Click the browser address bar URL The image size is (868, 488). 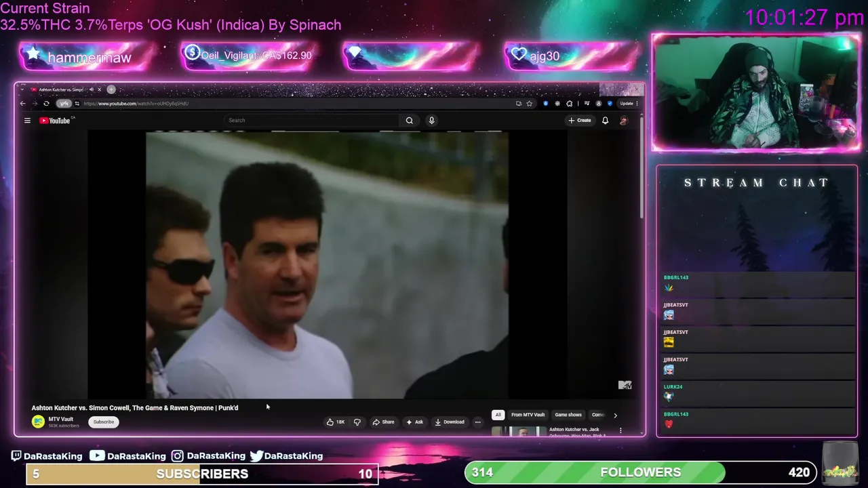pyautogui.click(x=136, y=104)
